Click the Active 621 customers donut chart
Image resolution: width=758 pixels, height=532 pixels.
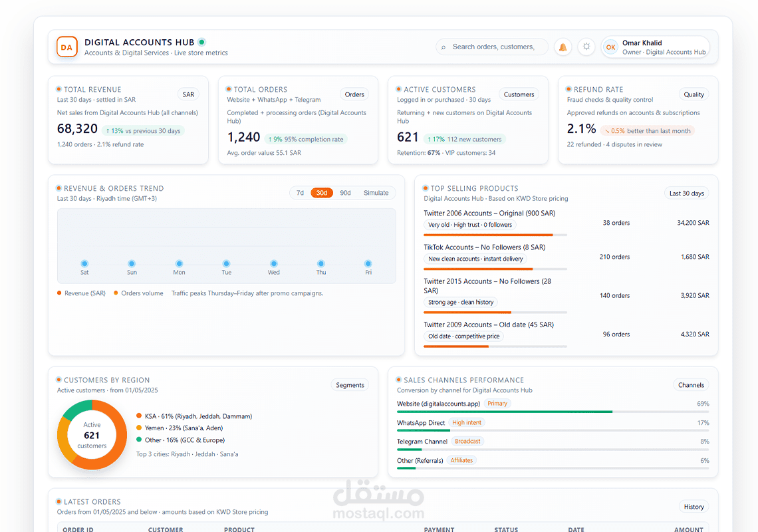pyautogui.click(x=92, y=435)
